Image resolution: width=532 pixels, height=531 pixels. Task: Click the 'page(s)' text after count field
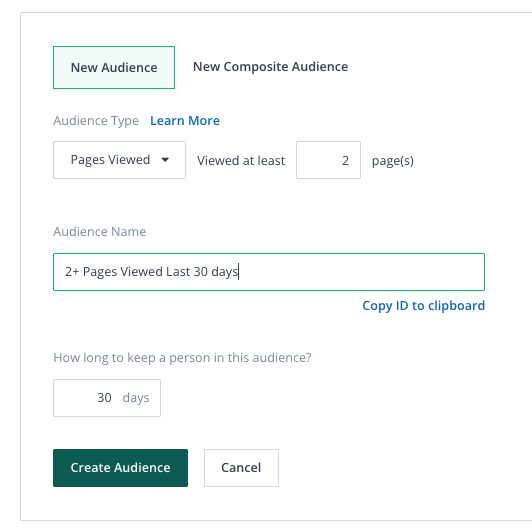coord(393,160)
